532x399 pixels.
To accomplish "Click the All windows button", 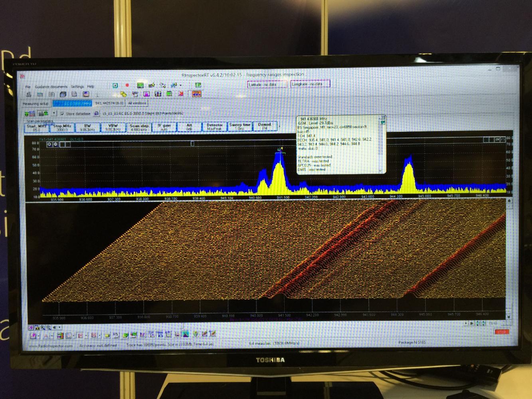I will (137, 103).
